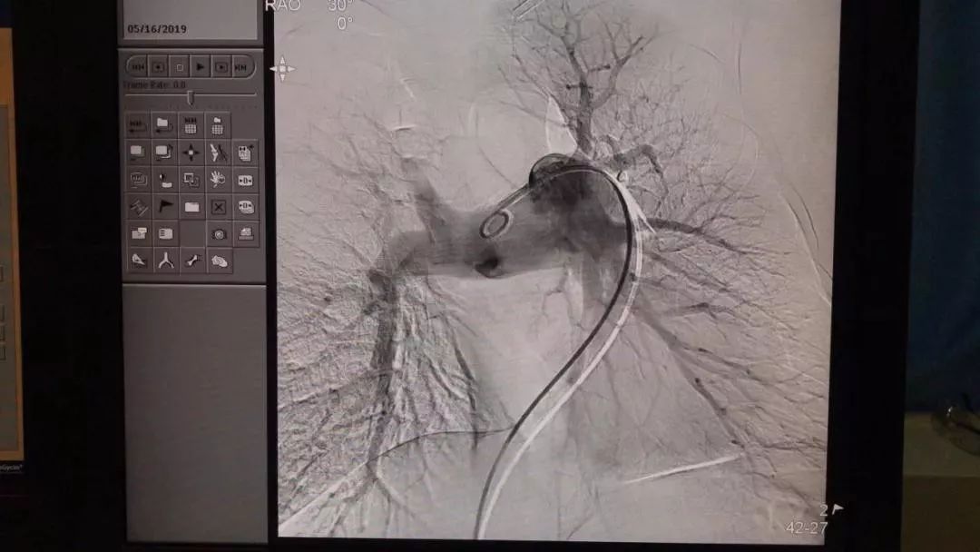Click the X delete icon
The width and height of the screenshot is (980, 552).
click(218, 207)
